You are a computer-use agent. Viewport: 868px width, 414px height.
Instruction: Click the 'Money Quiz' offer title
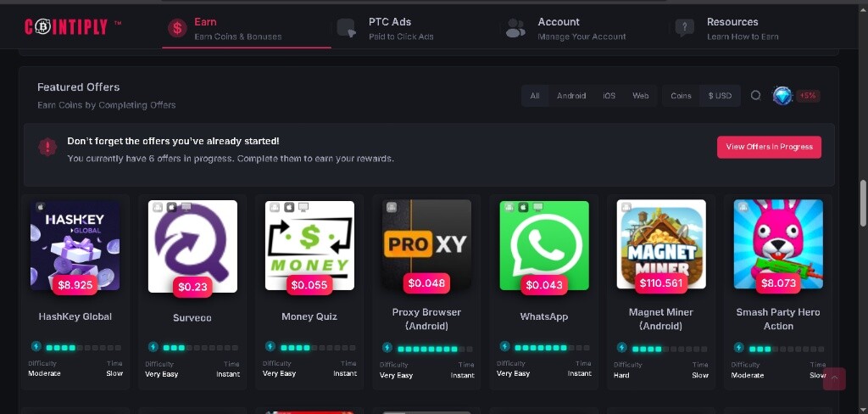(309, 316)
